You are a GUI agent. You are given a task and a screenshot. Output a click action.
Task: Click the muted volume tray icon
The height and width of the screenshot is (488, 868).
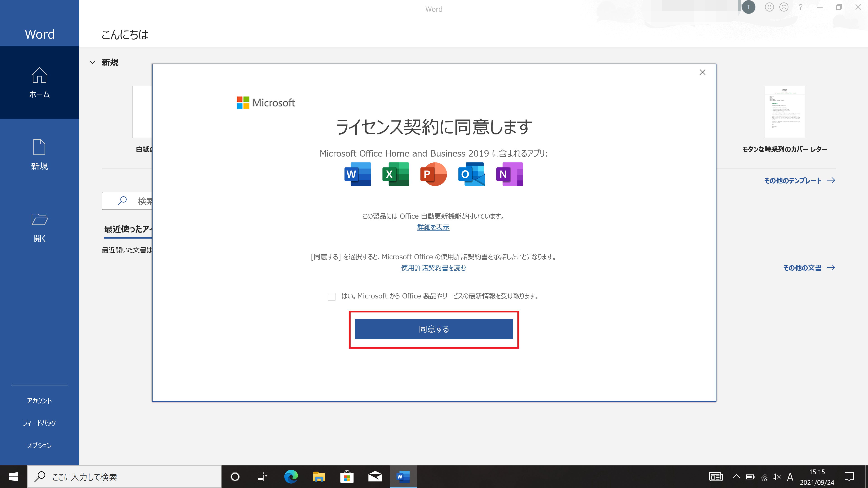(x=777, y=477)
